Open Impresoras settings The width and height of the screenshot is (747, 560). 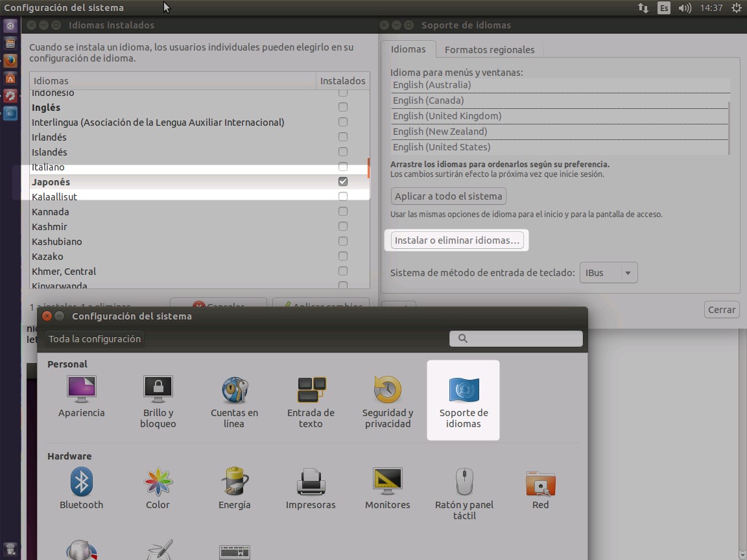click(311, 488)
